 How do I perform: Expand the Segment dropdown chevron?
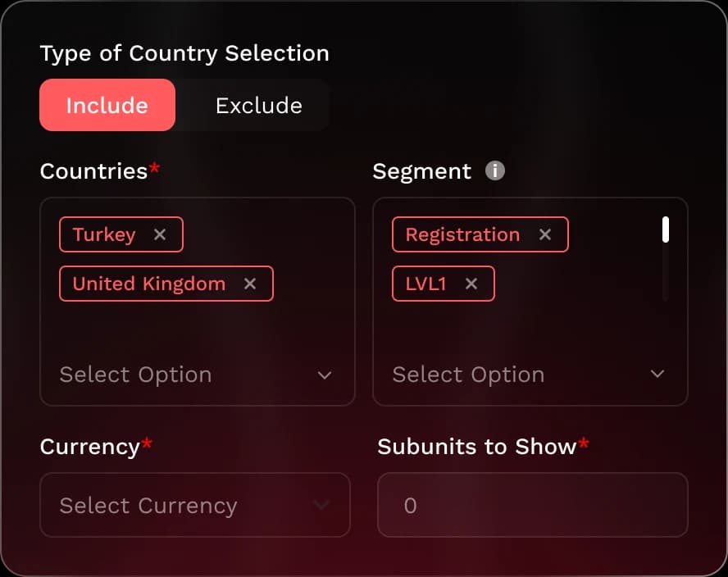657,375
